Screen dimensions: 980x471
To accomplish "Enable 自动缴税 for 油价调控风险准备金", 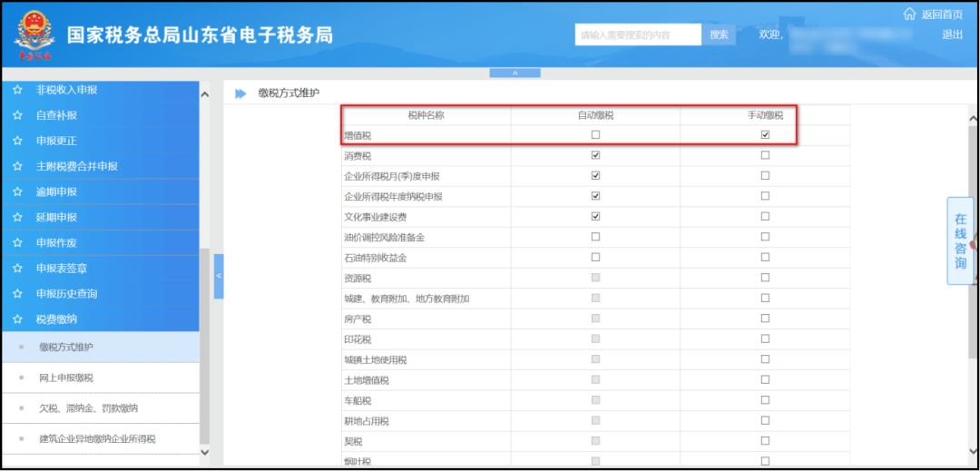I will [595, 237].
